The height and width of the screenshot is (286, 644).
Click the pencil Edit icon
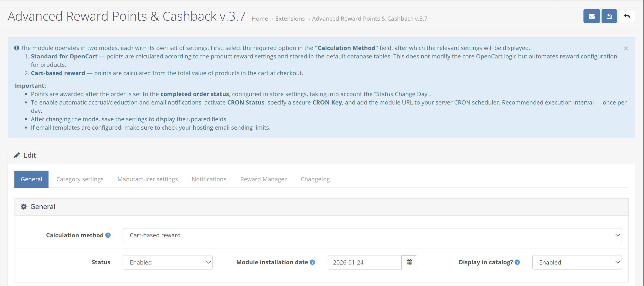pos(17,155)
